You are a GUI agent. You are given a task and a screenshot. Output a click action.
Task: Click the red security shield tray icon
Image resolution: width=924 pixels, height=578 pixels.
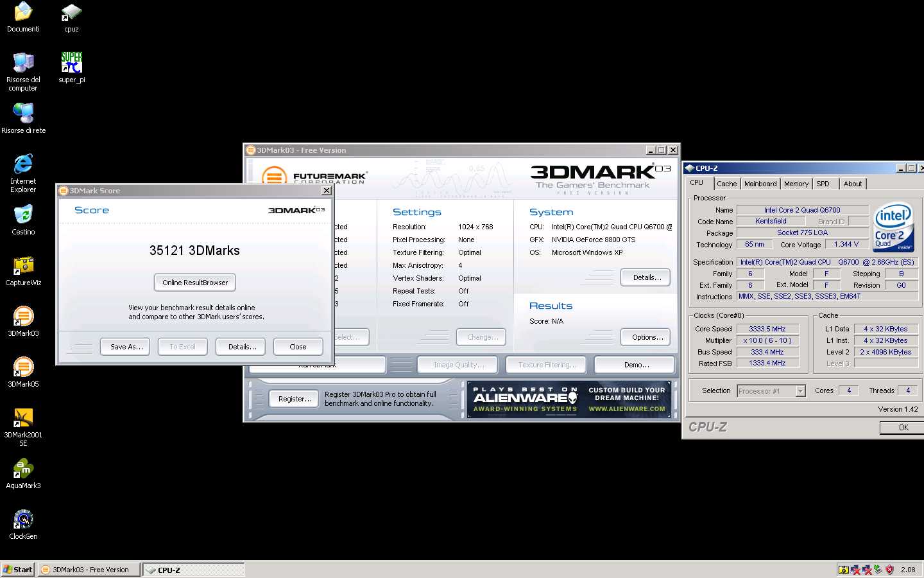[889, 570]
